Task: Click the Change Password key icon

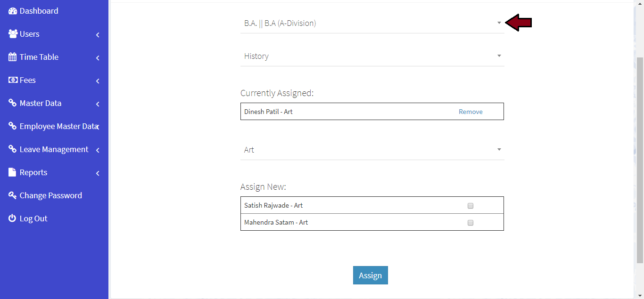Action: (x=13, y=195)
